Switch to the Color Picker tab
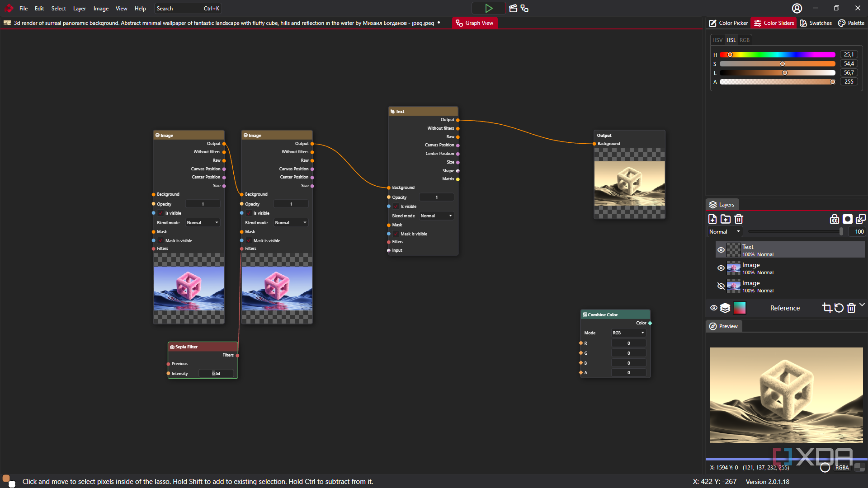Screen dimensions: 868x488 (x=728, y=23)
